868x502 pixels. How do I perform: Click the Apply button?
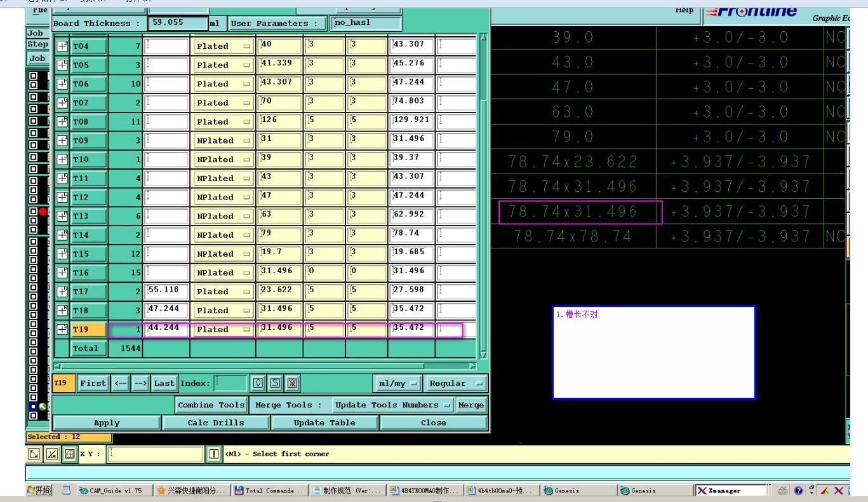click(x=107, y=423)
